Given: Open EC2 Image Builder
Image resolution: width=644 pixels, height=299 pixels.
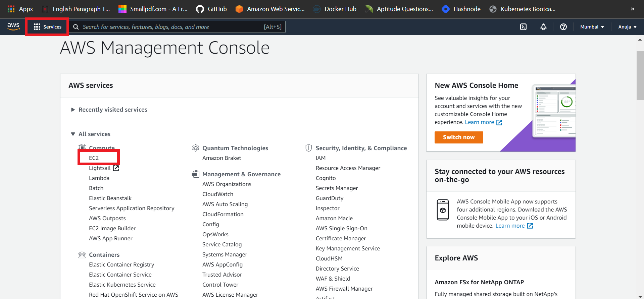Looking at the screenshot, I should pos(112,228).
